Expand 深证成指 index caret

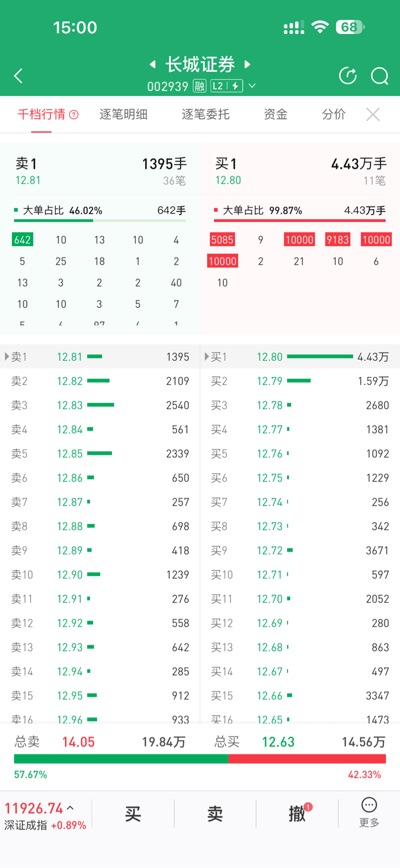[x=70, y=808]
